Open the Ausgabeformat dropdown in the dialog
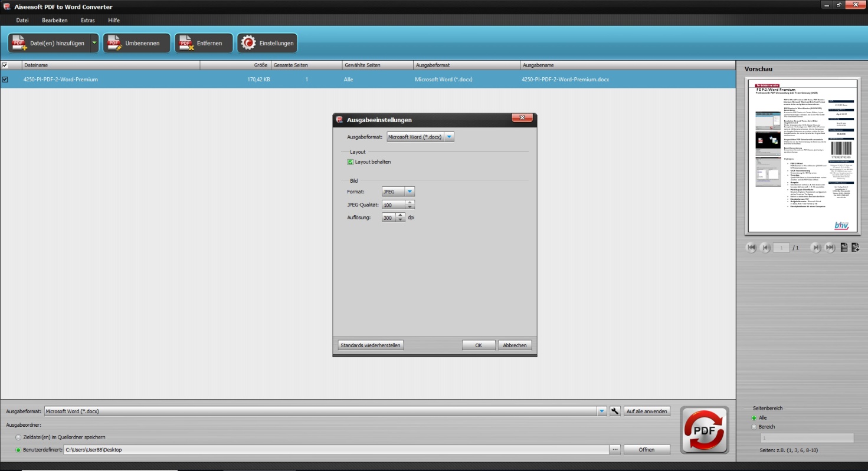This screenshot has height=471, width=868. pos(449,137)
